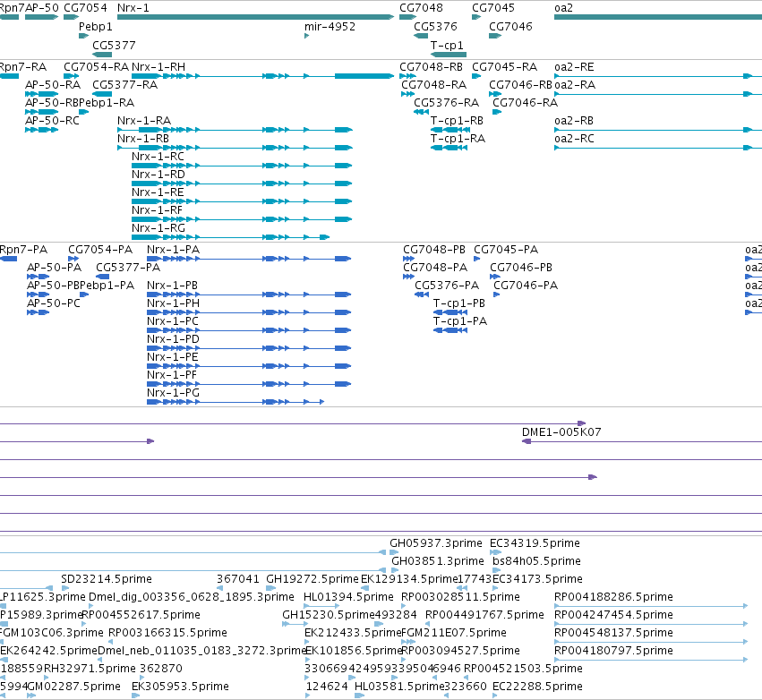Click the oa2-RB transcript label
The height and width of the screenshot is (700, 762).
(x=574, y=121)
